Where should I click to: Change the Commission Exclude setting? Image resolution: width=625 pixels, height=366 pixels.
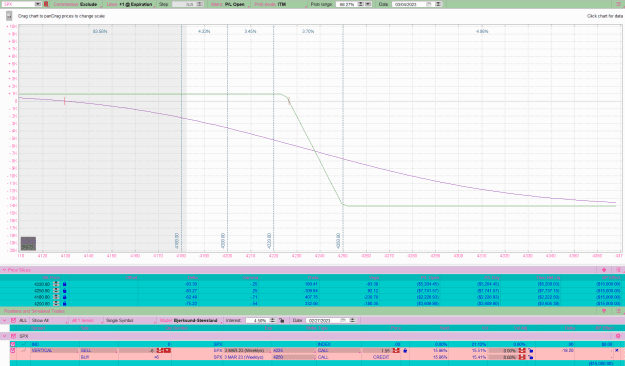pos(77,4)
